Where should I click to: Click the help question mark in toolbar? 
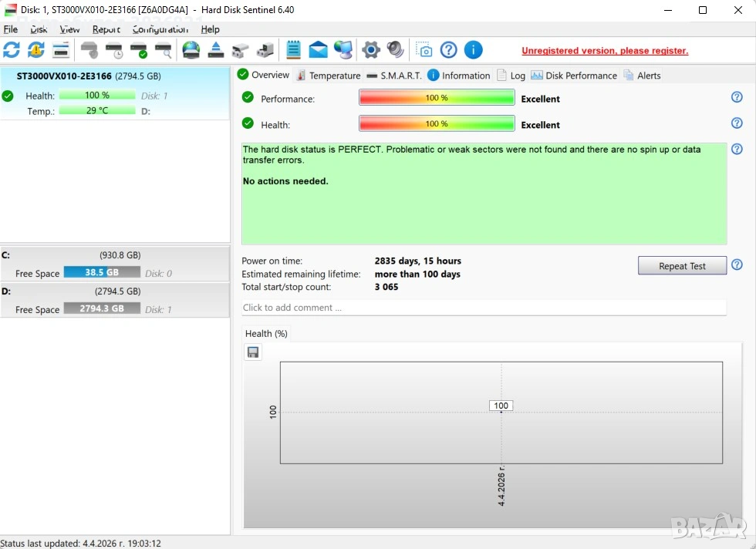point(448,50)
